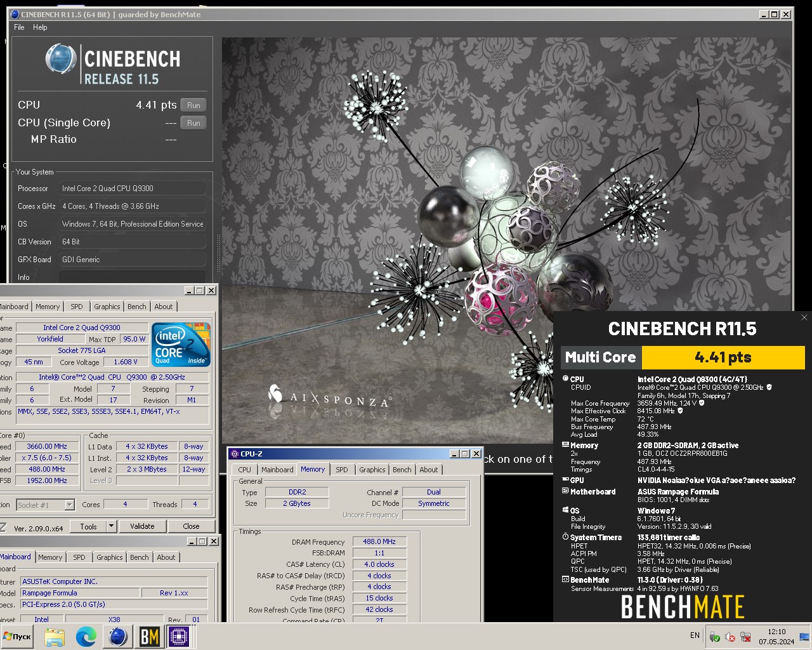The image size is (812, 650).
Task: Click the green shield tray icon
Action: (x=714, y=637)
